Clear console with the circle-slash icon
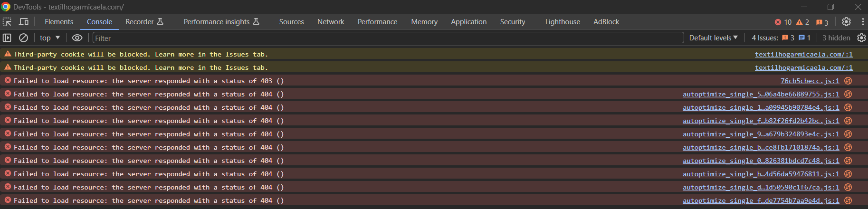The height and width of the screenshot is (209, 868). 23,38
